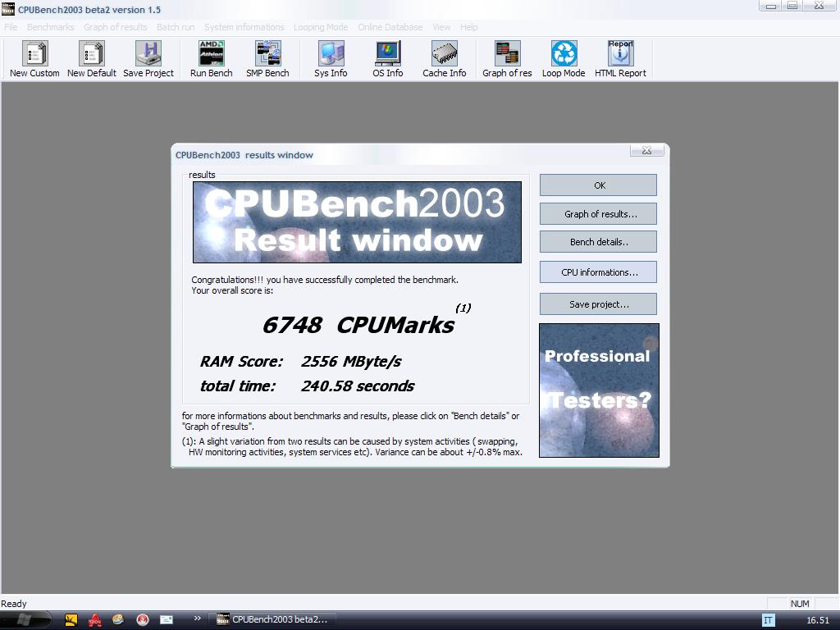Launch the Windows Mail envelope quick launch icon
Viewport: 840px width, 630px height.
(x=167, y=620)
